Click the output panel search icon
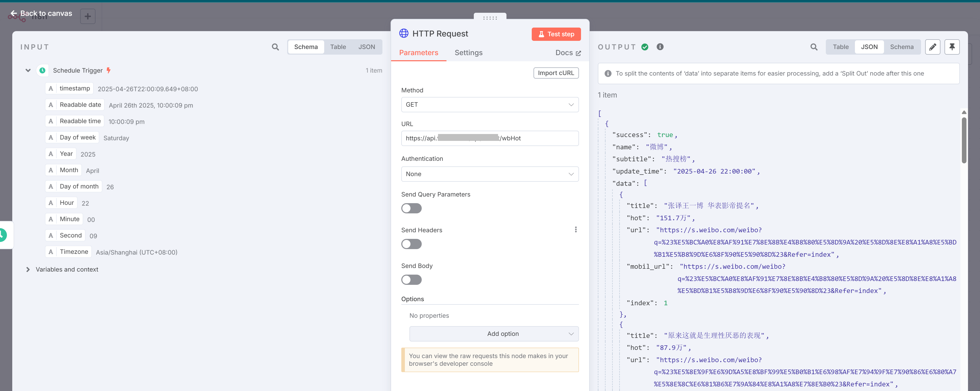This screenshot has width=980, height=391. coord(813,47)
